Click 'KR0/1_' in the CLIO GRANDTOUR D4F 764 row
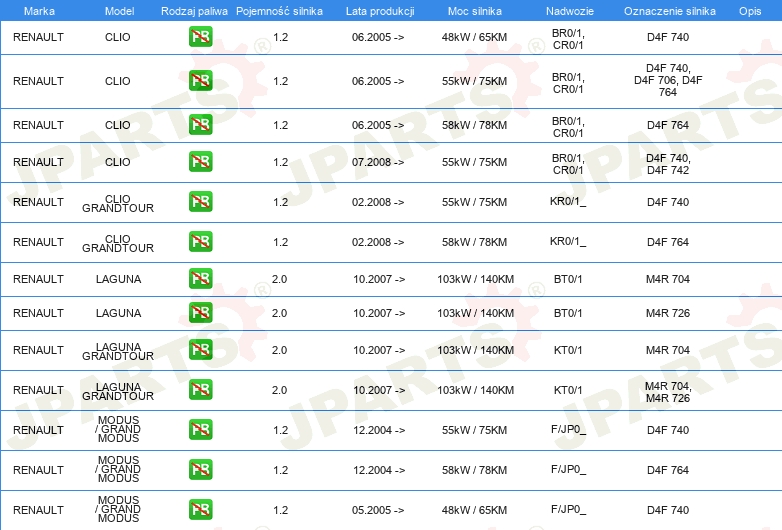The image size is (782, 530). (x=568, y=241)
